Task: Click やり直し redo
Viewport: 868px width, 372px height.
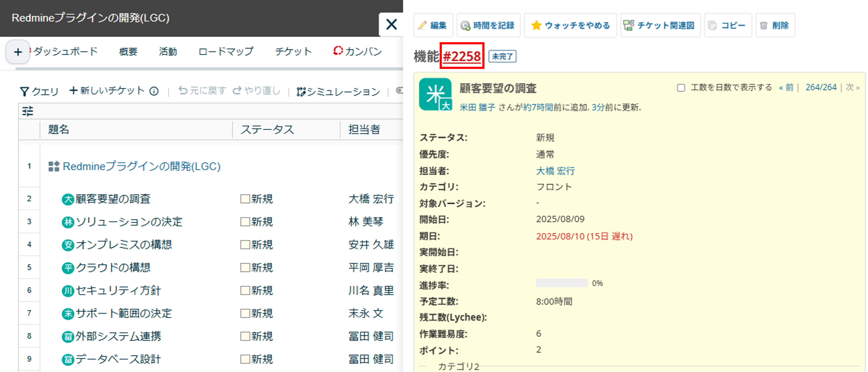Action: click(x=257, y=90)
